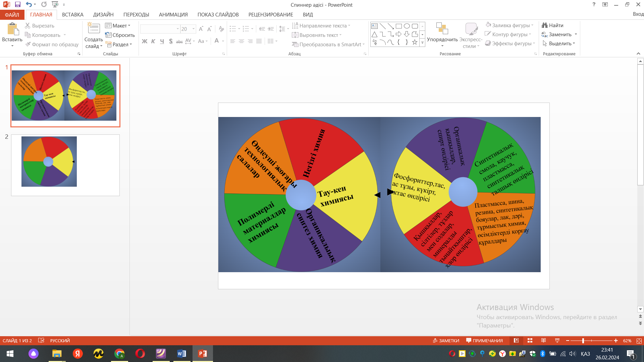This screenshot has height=362, width=644.
Task: Open the font size dropdown
Action: (x=194, y=29)
